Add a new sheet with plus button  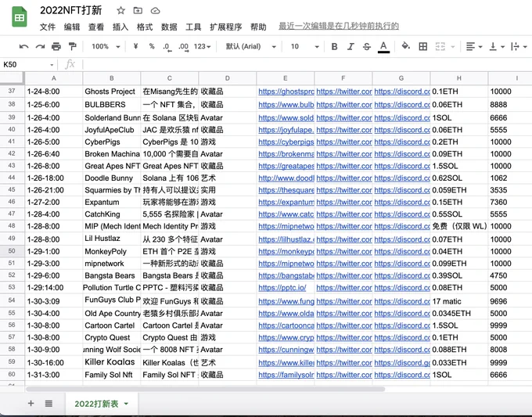tap(31, 403)
